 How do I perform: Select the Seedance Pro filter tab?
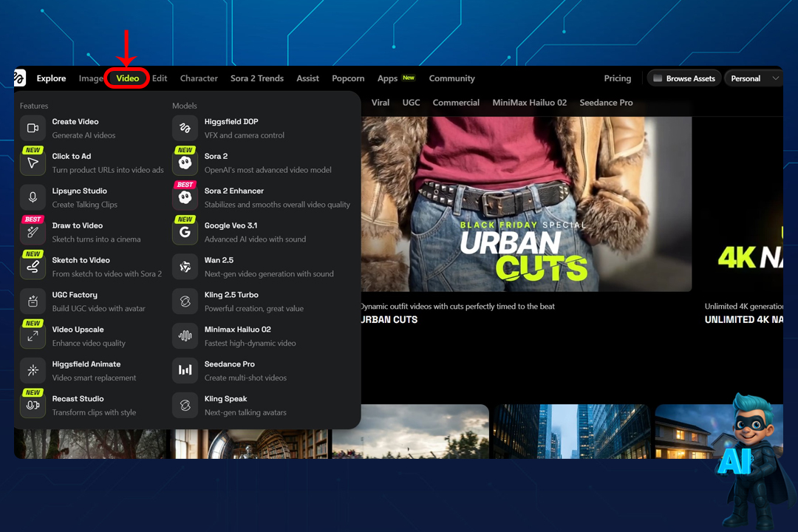(x=606, y=103)
